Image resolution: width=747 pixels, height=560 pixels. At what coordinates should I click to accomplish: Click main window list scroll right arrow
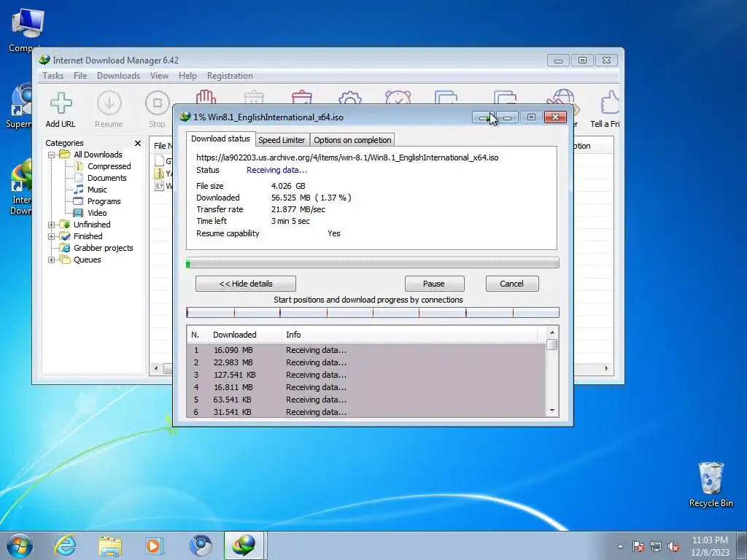(606, 368)
